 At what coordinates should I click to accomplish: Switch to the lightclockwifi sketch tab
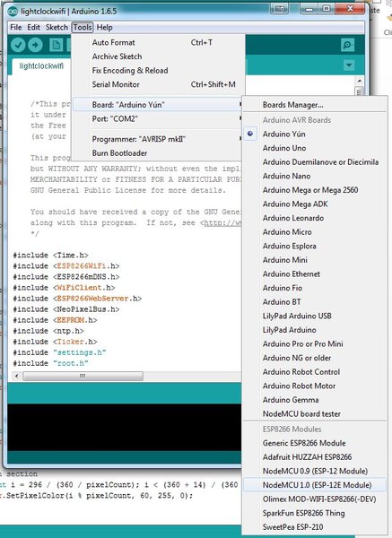(x=41, y=65)
